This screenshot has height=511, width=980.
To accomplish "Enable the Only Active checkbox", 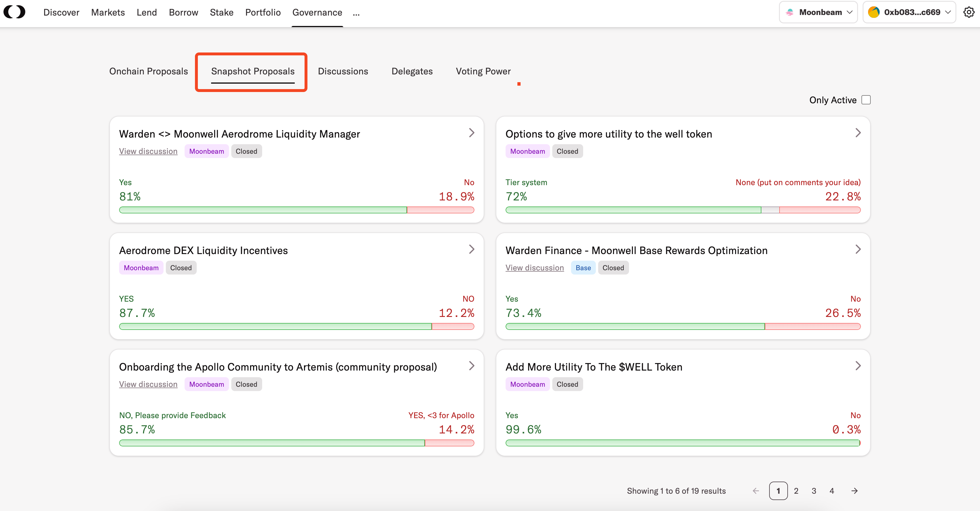I will [x=866, y=100].
